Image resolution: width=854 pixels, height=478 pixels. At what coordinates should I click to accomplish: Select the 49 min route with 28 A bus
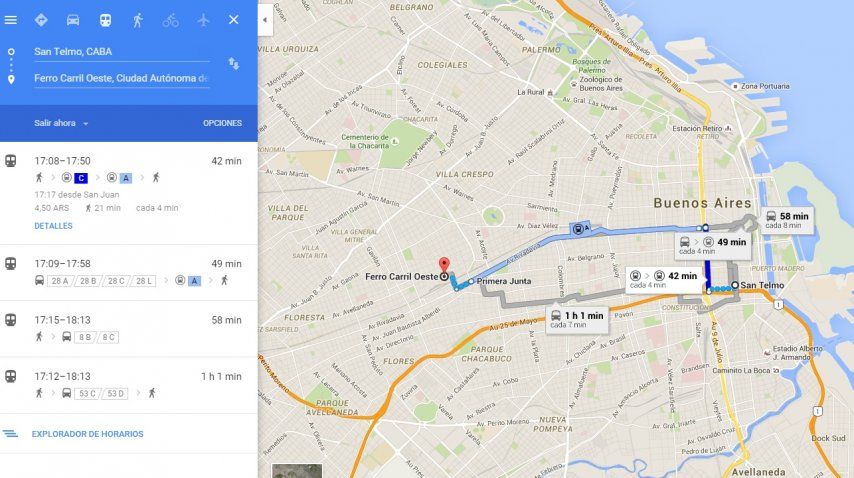coord(129,273)
